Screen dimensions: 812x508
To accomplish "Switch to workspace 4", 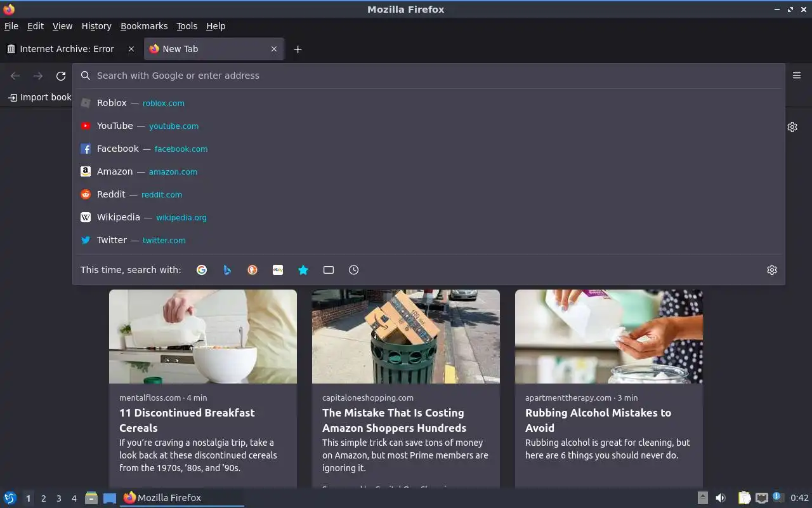I will coord(74,498).
